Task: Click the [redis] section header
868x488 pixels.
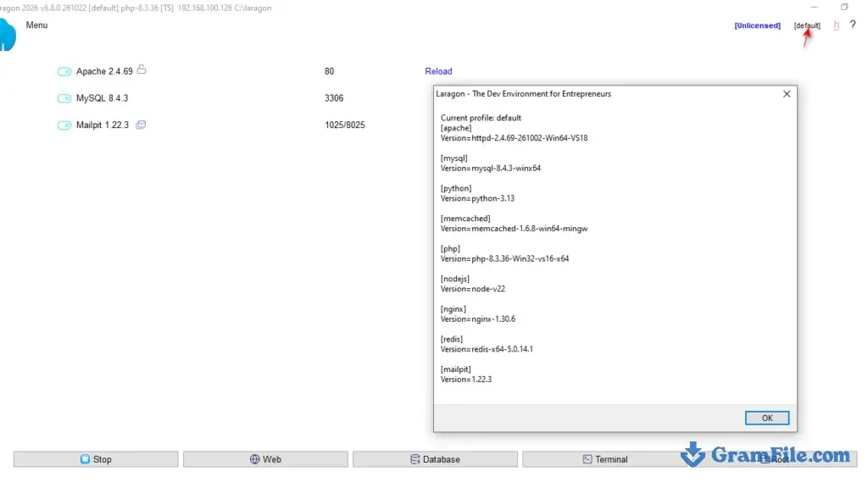Action: (x=451, y=339)
